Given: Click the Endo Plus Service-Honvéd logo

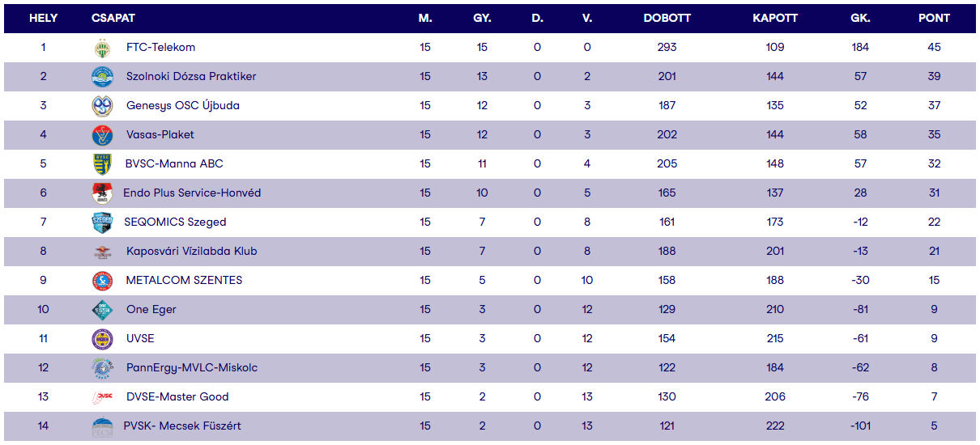Looking at the screenshot, I should (x=102, y=193).
